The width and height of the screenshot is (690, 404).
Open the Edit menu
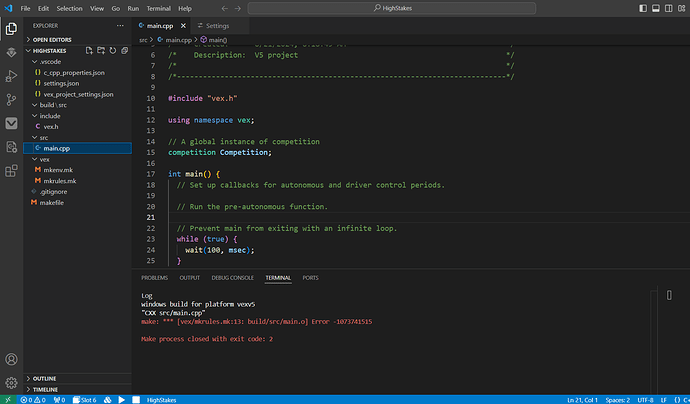[43, 8]
